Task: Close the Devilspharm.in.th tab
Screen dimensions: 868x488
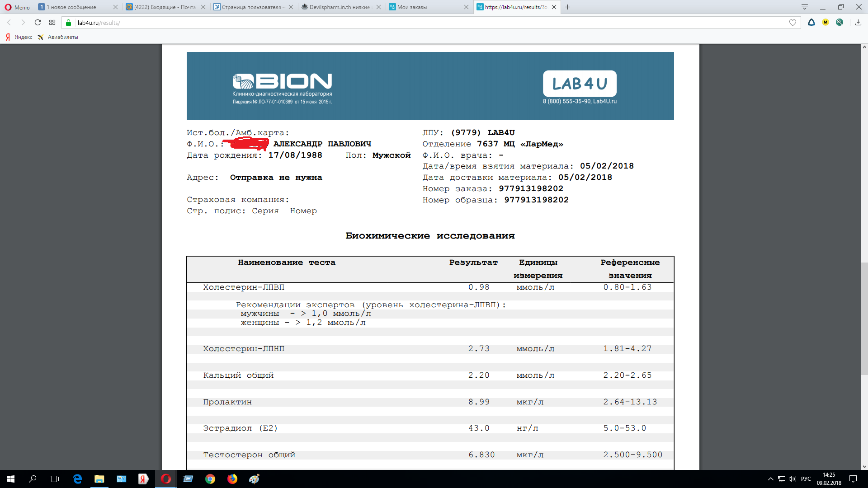Action: coord(378,7)
